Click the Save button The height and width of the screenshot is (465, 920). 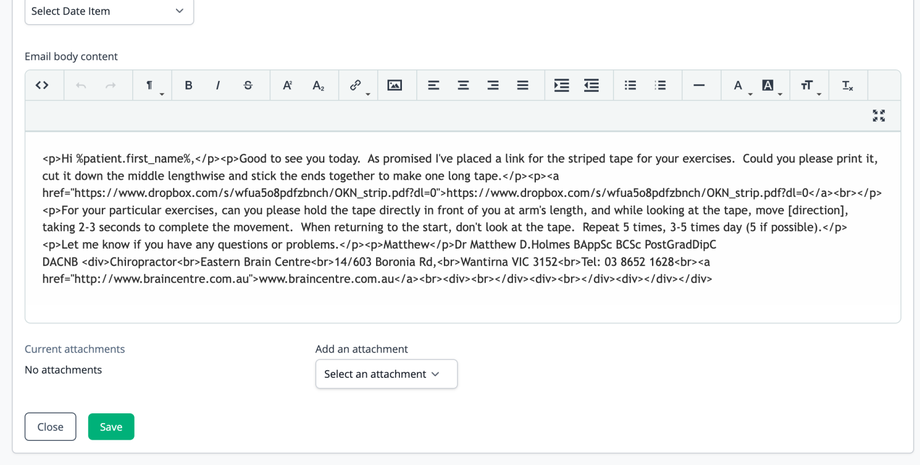pyautogui.click(x=111, y=427)
